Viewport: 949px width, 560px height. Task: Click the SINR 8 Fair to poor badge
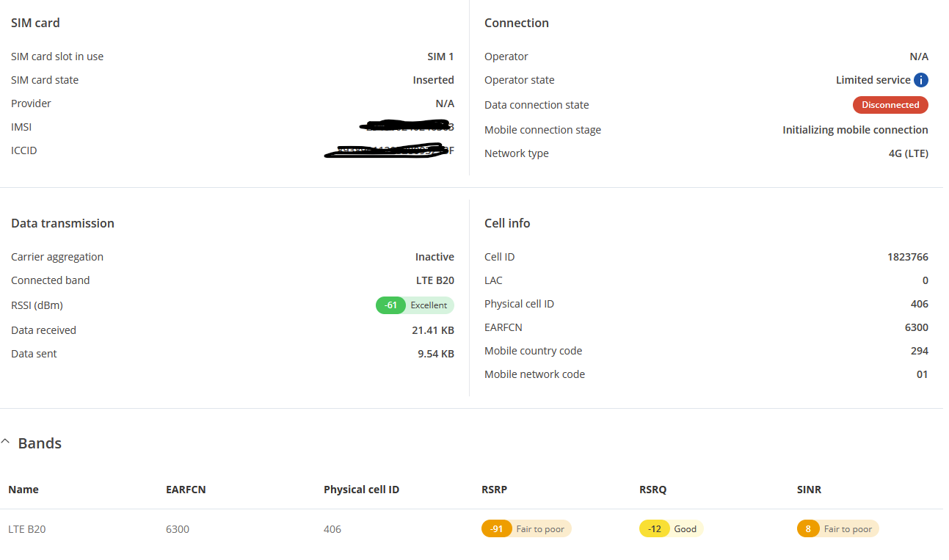[837, 528]
